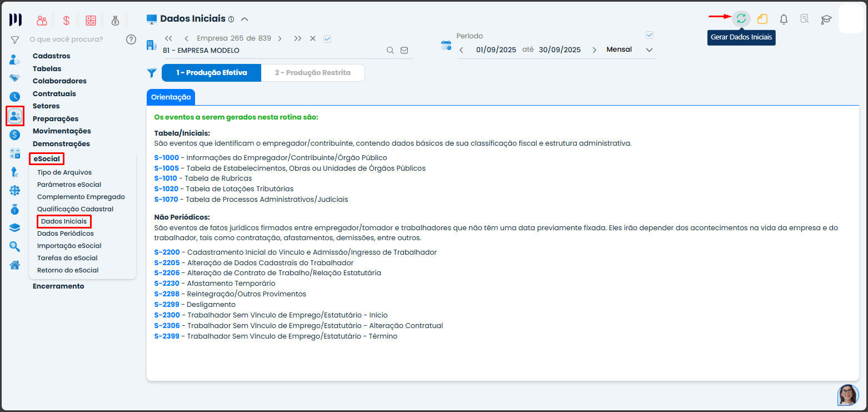Click the Gerar Dados Iniciais refresh icon

click(x=741, y=19)
